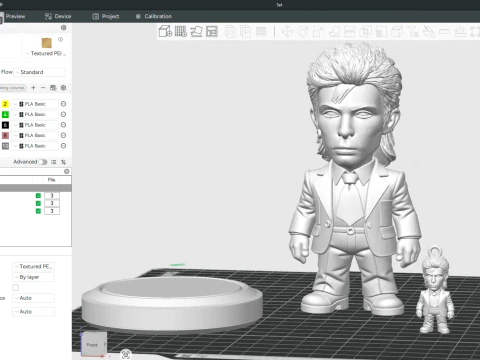Screen dimensions: 480x360
Task: Open filament 2 PLA Basic dropdown
Action: click(x=35, y=104)
